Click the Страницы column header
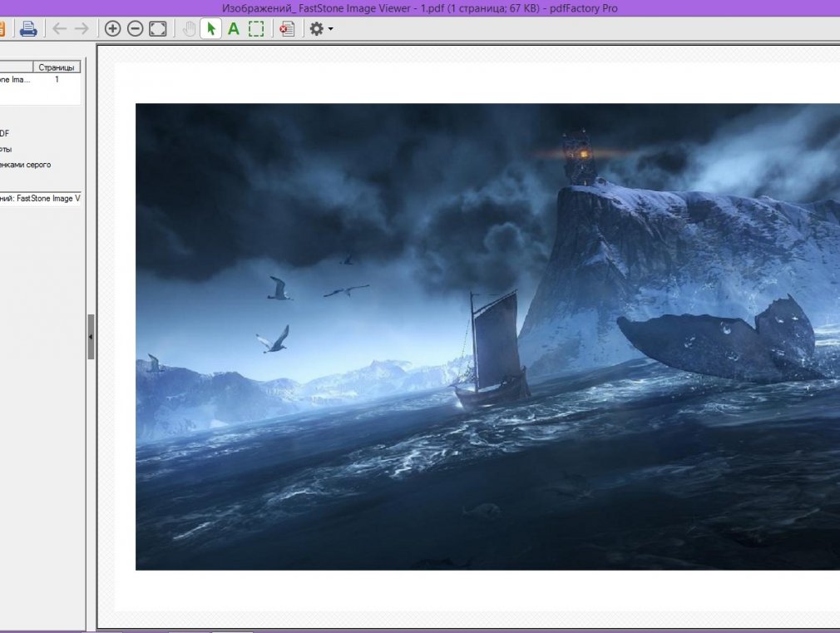Viewport: 840px width, 633px height. [x=57, y=67]
